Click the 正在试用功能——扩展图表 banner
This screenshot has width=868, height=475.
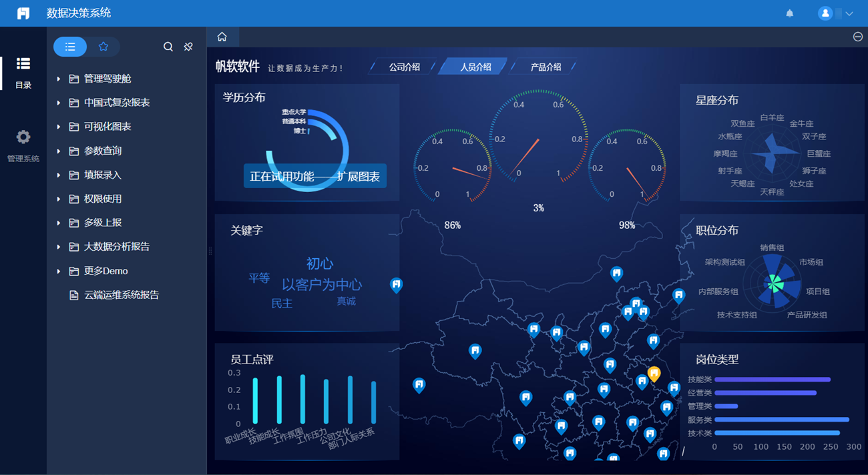point(314,177)
